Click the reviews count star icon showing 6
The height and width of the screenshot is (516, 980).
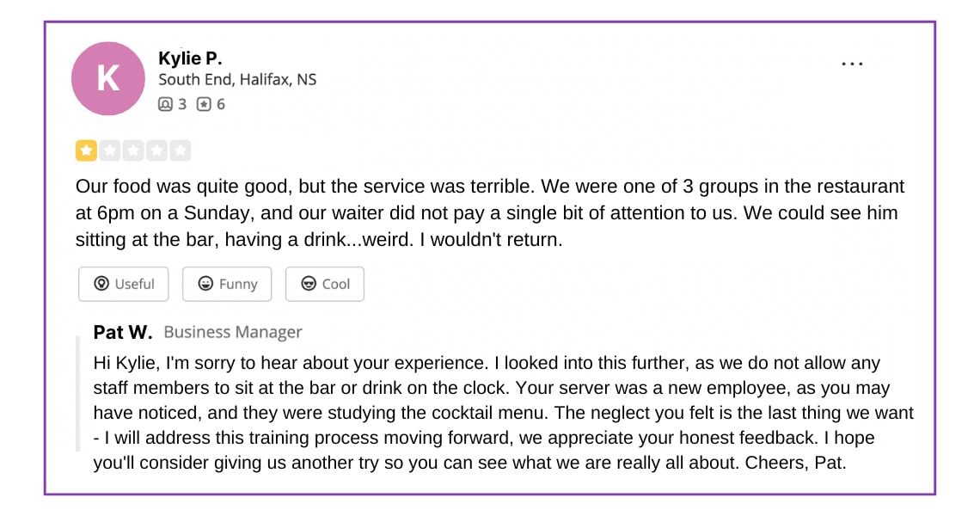click(x=204, y=104)
